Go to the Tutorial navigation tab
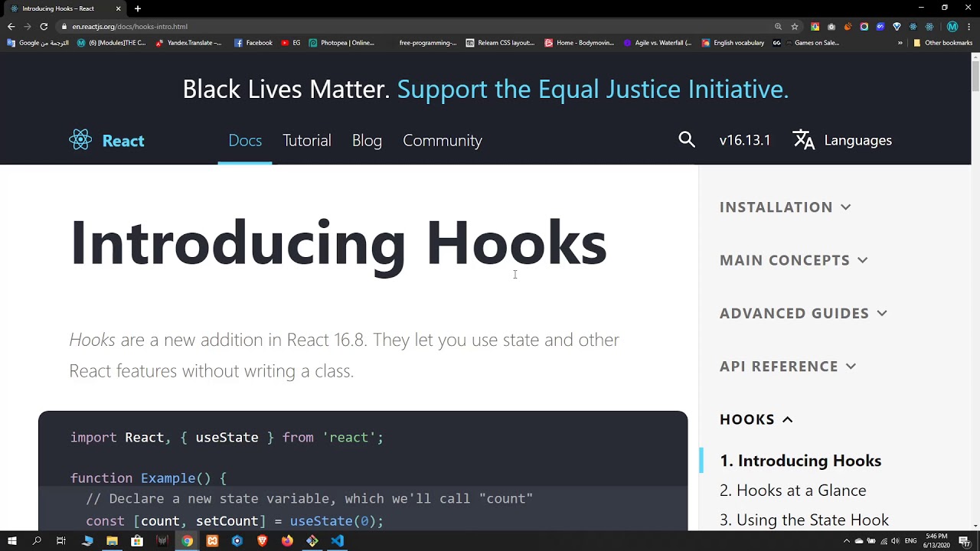This screenshot has height=551, width=980. [x=307, y=140]
